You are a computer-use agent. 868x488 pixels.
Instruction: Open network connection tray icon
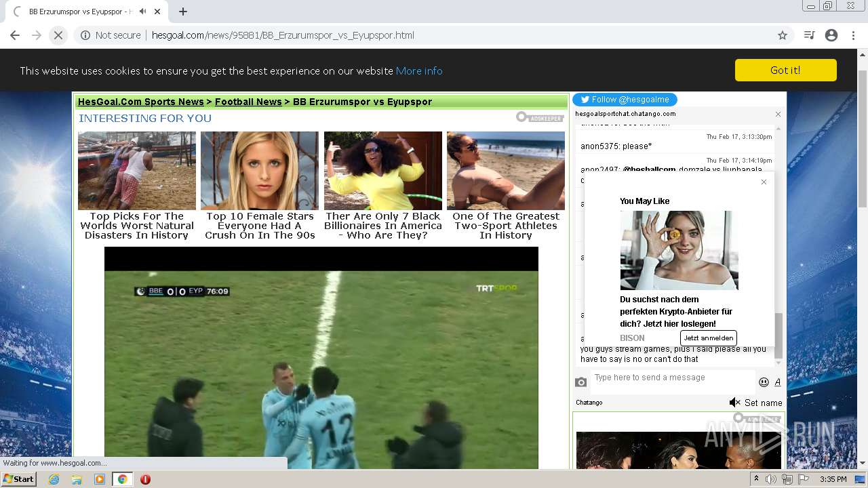tap(787, 479)
